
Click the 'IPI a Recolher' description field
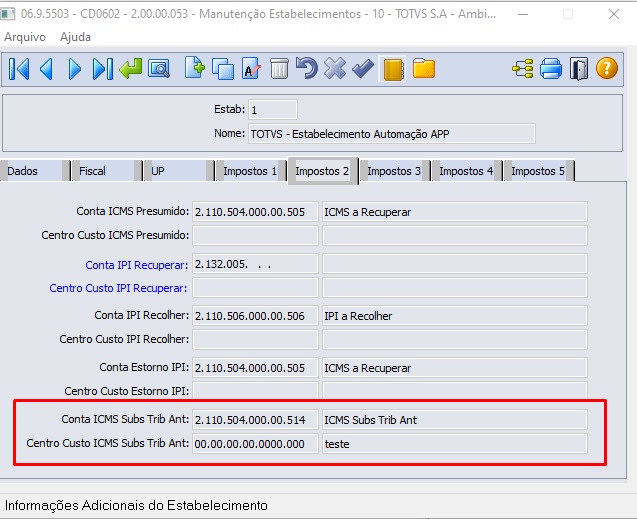coord(455,316)
